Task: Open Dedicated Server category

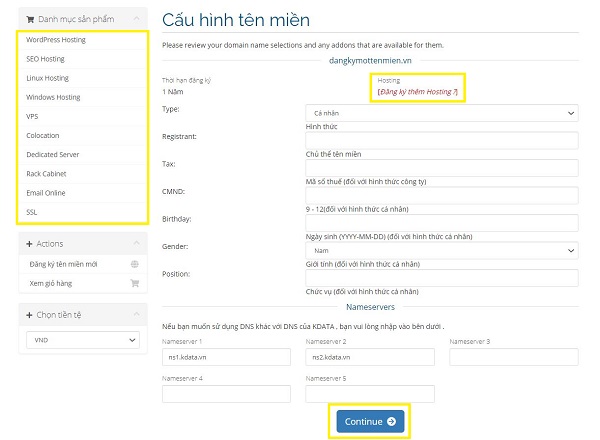Action: (53, 154)
